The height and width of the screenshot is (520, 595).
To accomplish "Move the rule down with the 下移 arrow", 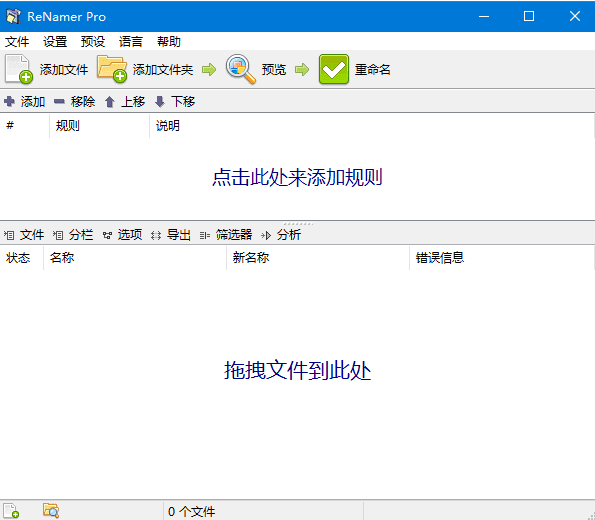I will 160,101.
